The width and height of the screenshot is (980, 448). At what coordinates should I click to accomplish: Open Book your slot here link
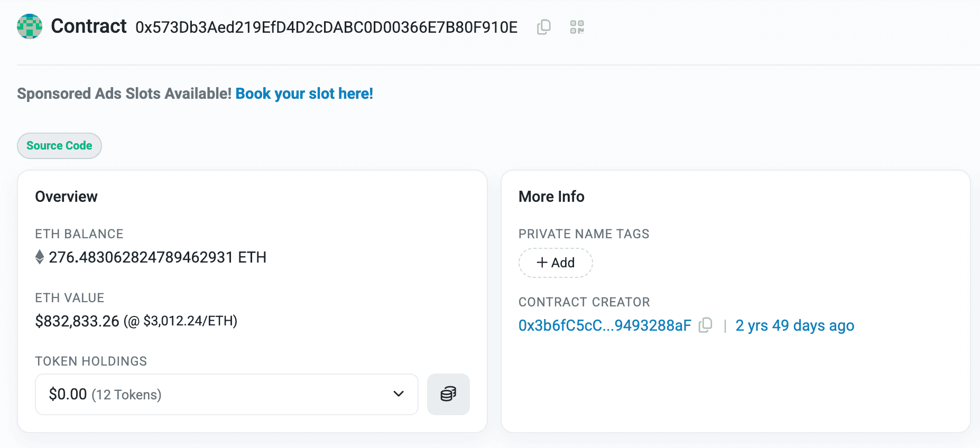pyautogui.click(x=304, y=94)
